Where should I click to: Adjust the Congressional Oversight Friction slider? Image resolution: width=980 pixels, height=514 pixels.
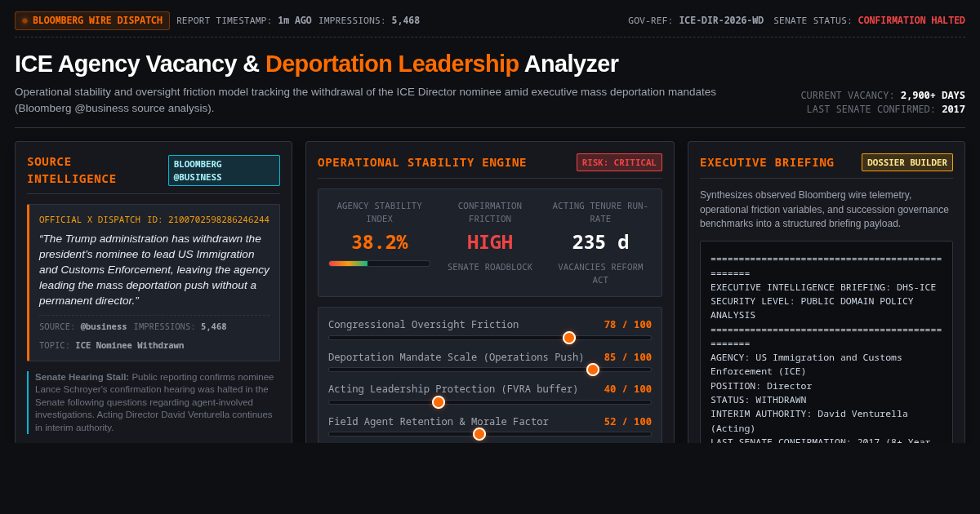pos(490,338)
